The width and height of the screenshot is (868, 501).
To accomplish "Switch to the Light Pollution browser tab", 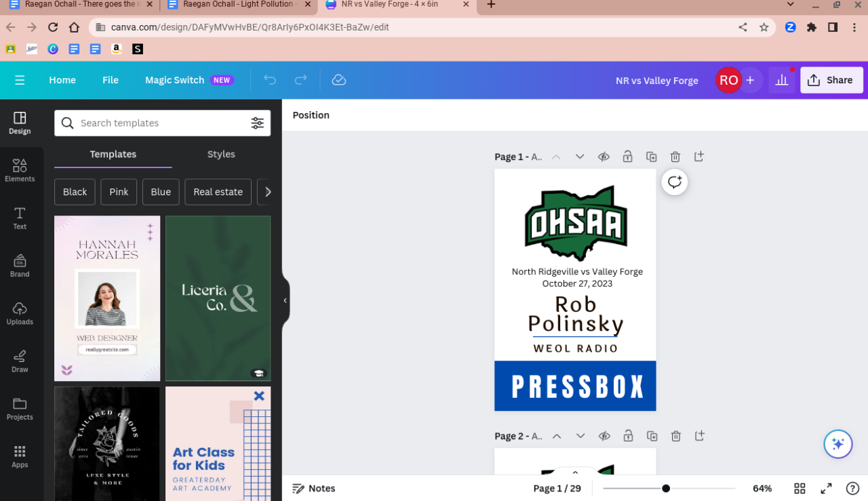I will pyautogui.click(x=238, y=5).
